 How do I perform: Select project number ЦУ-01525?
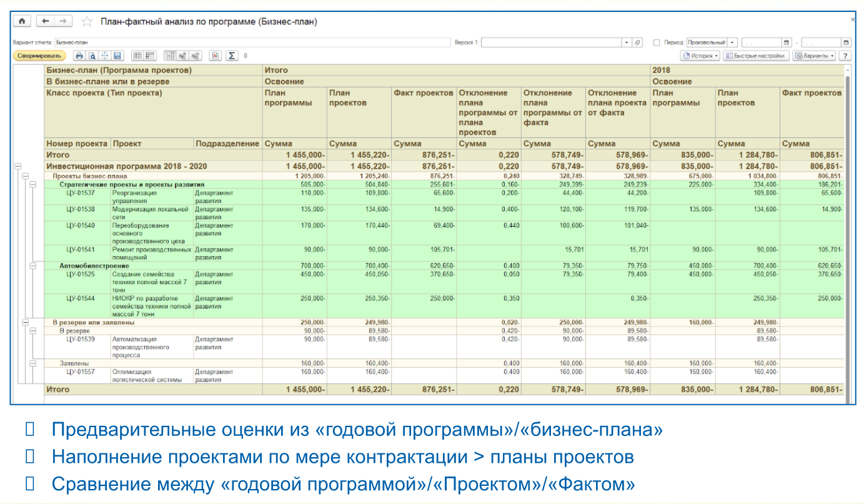pos(80,274)
